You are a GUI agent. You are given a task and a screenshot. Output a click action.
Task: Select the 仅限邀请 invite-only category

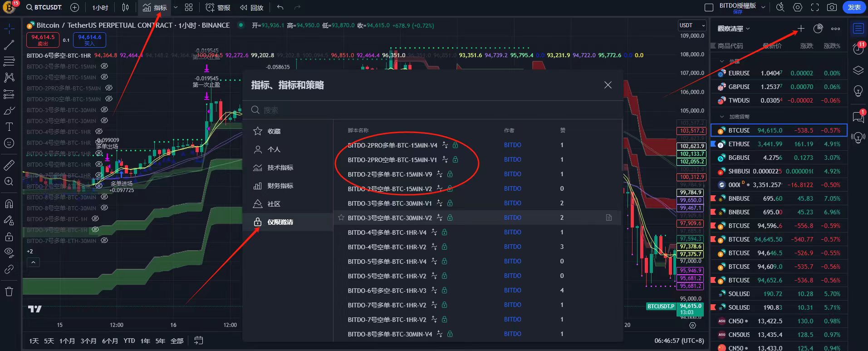point(288,222)
